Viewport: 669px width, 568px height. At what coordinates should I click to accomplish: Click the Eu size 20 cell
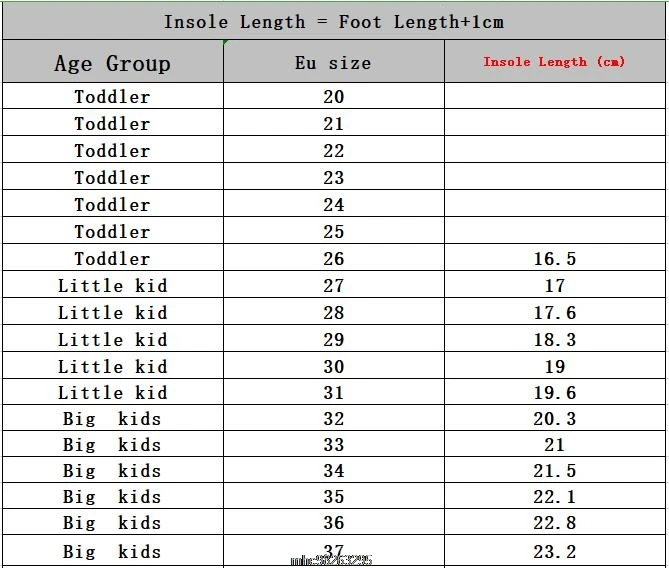click(333, 97)
